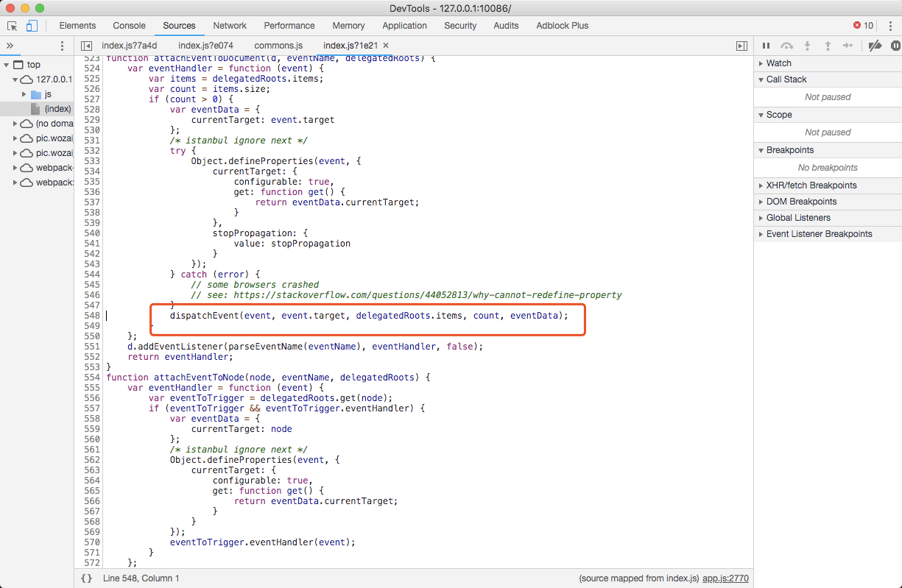Select the inspect element cursor tool
The height and width of the screenshot is (588, 902).
[x=13, y=26]
